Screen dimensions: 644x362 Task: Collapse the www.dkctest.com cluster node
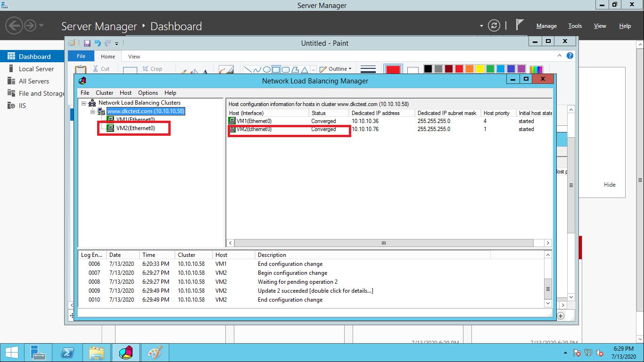pyautogui.click(x=93, y=112)
